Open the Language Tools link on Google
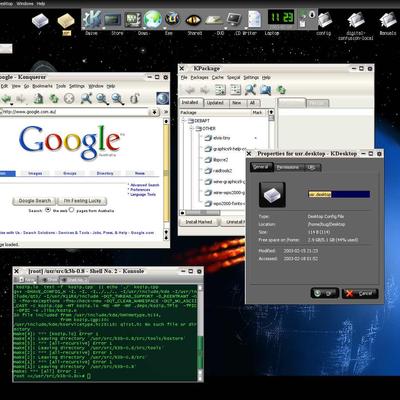The image size is (400, 400). (143, 194)
